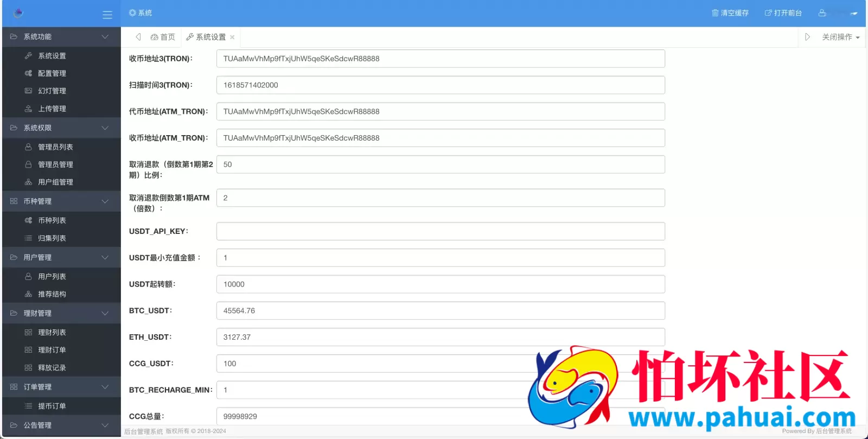Click the CCG总量 input field

pos(441,416)
